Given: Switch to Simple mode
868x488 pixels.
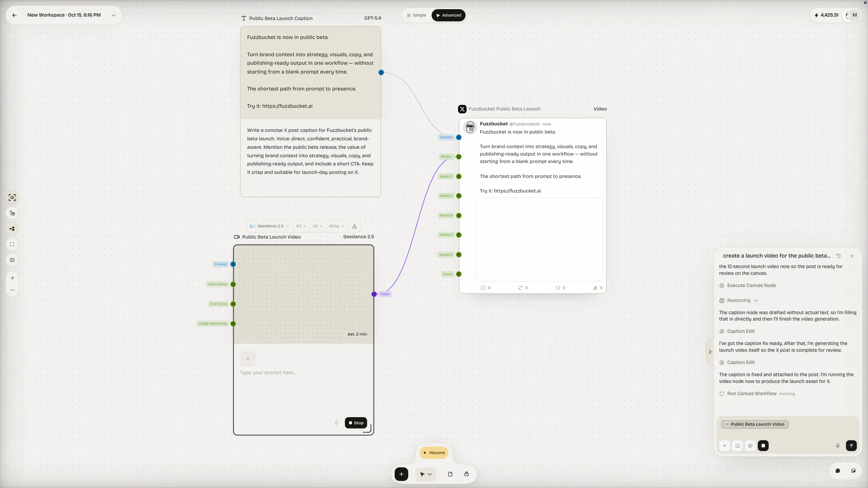Looking at the screenshot, I should coord(417,15).
